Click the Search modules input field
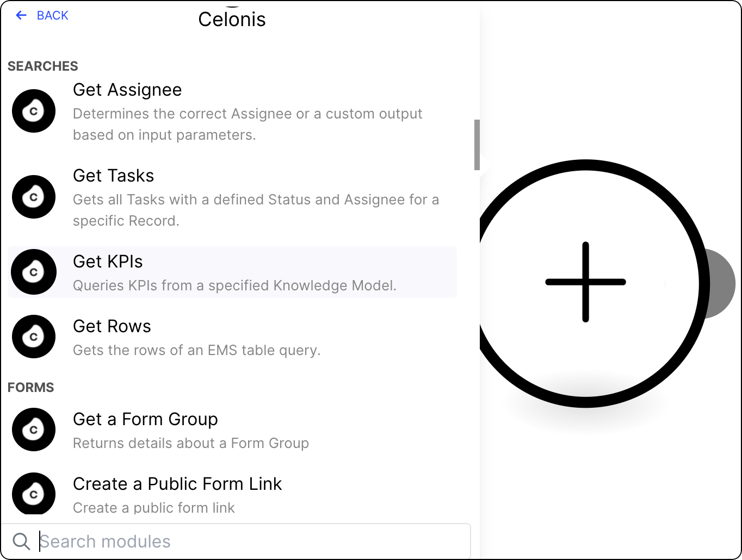742x560 pixels. pos(236,541)
